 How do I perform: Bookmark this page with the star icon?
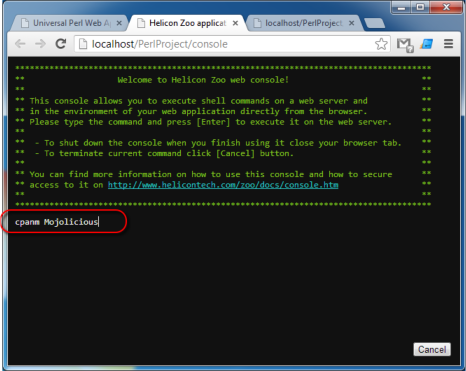381,44
